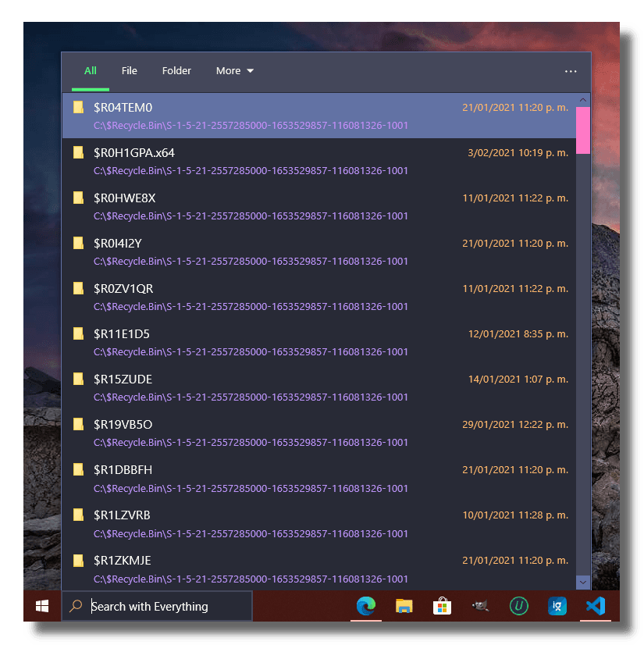Select the $R19VB5O result name
Image resolution: width=644 pixels, height=645 pixels.
(123, 424)
